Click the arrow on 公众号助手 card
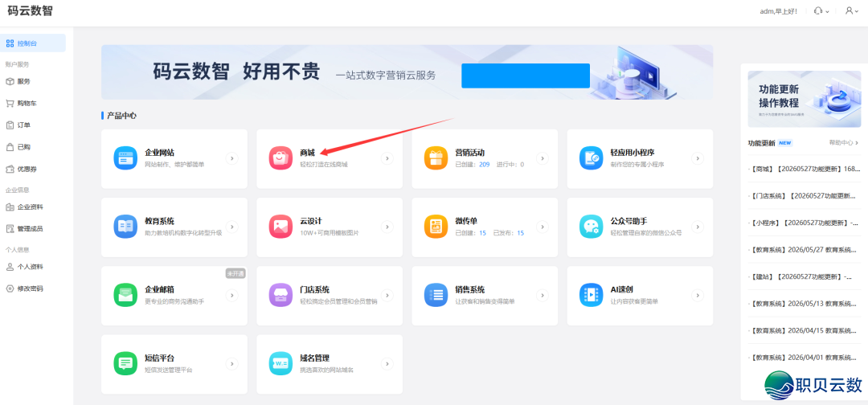This screenshot has width=868, height=405. pyautogui.click(x=698, y=227)
